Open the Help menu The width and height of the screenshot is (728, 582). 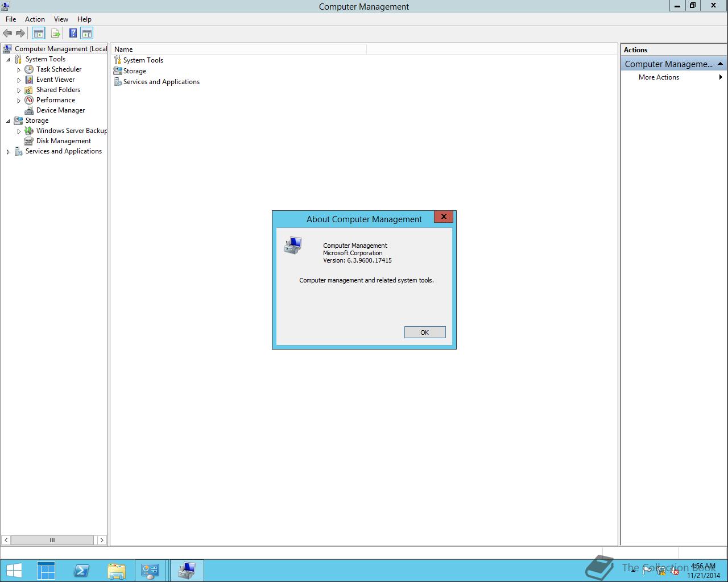(84, 19)
